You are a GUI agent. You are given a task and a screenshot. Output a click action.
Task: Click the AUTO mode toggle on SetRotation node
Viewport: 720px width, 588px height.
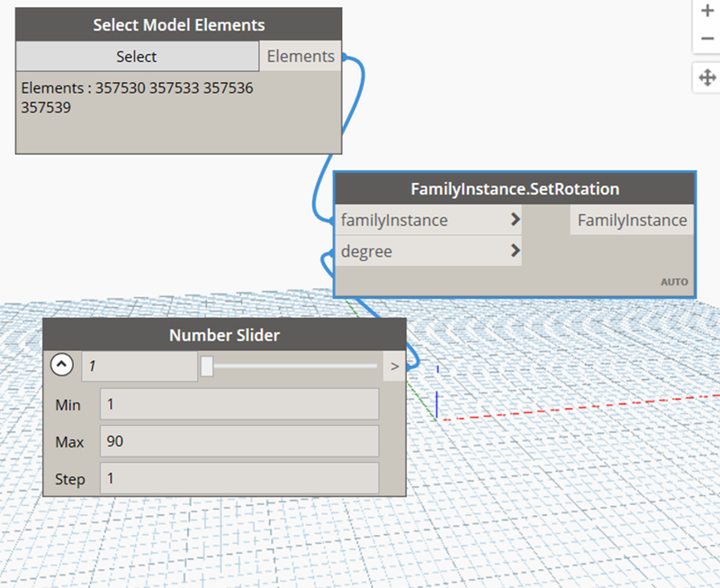tap(675, 282)
